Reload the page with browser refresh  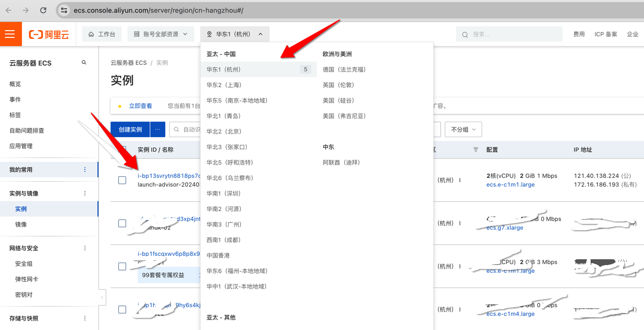coord(43,10)
